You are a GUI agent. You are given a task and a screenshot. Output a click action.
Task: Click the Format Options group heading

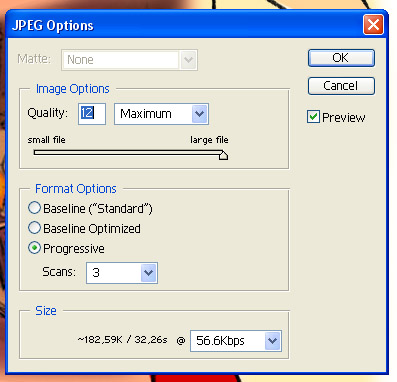coord(76,189)
